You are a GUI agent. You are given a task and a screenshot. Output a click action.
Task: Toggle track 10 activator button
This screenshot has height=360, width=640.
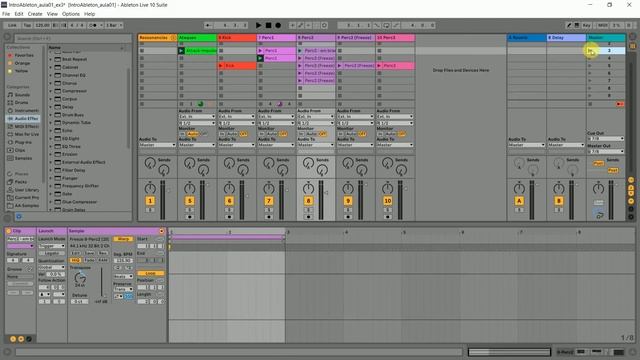click(x=387, y=201)
